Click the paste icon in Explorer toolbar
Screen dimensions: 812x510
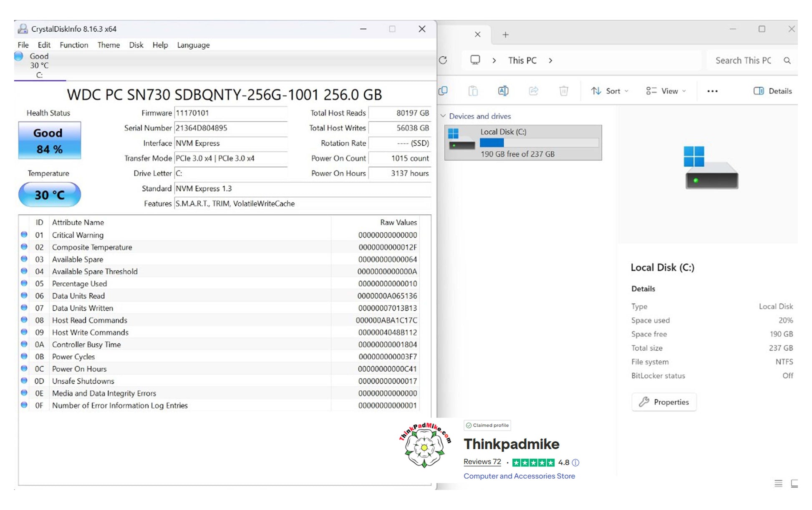pos(473,91)
